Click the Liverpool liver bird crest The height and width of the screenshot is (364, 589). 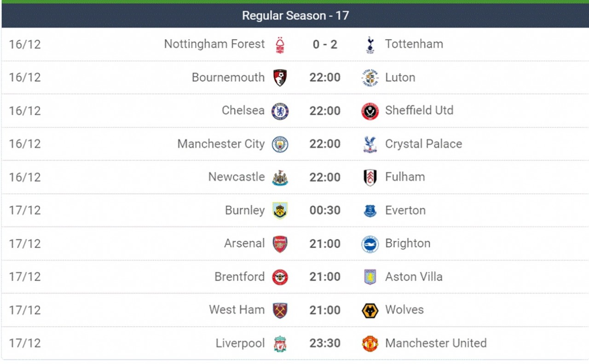[279, 343]
